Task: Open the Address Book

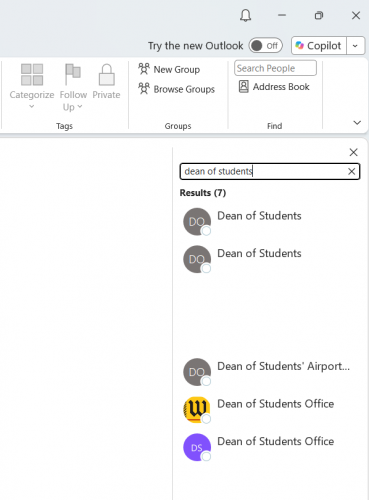Action: [274, 87]
